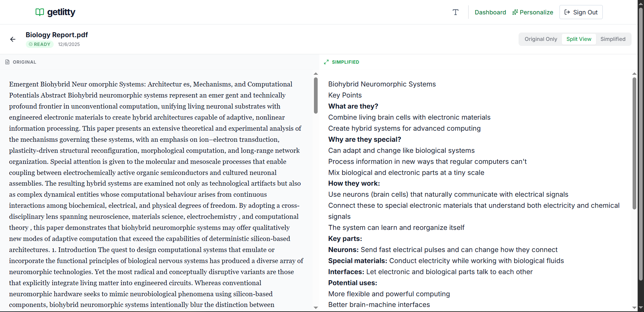This screenshot has height=312, width=644.
Task: Click the getlitty brand name
Action: pos(61,12)
